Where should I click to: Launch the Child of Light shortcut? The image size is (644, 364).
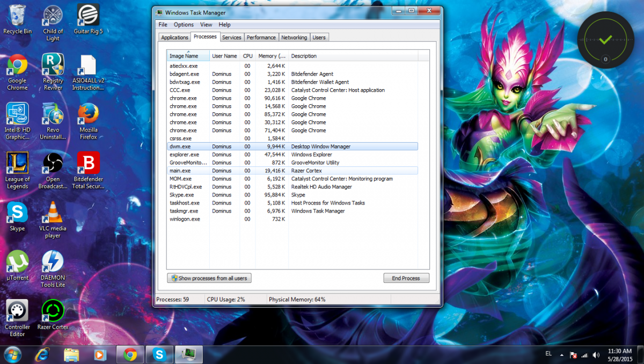pos(53,23)
